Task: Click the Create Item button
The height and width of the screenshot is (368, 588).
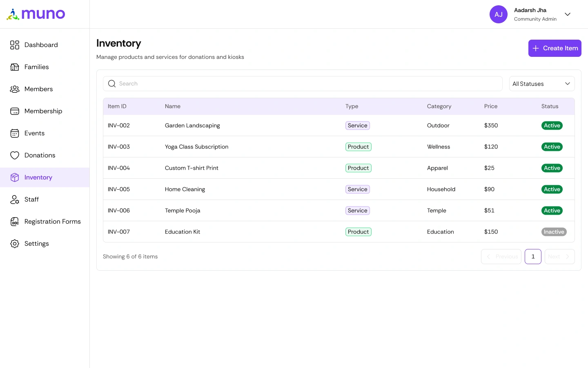Action: pos(555,48)
